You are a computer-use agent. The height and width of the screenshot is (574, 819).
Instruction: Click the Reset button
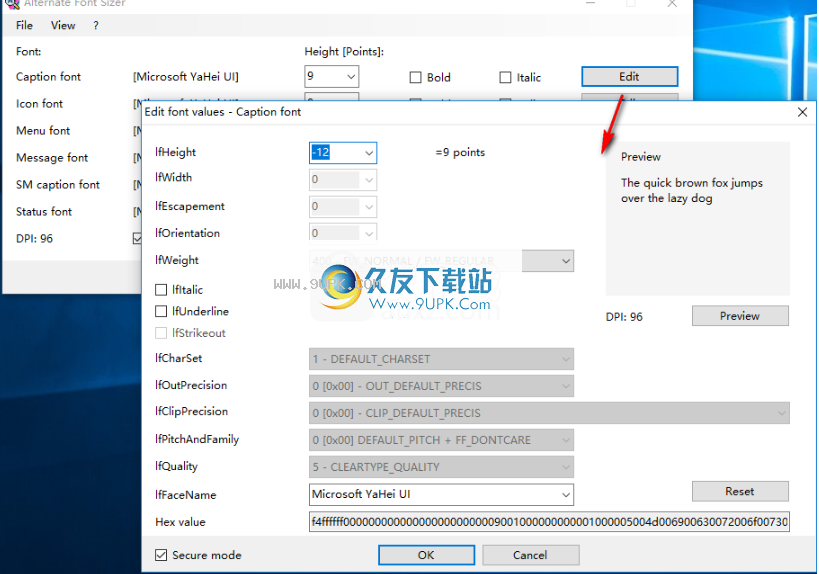[740, 491]
